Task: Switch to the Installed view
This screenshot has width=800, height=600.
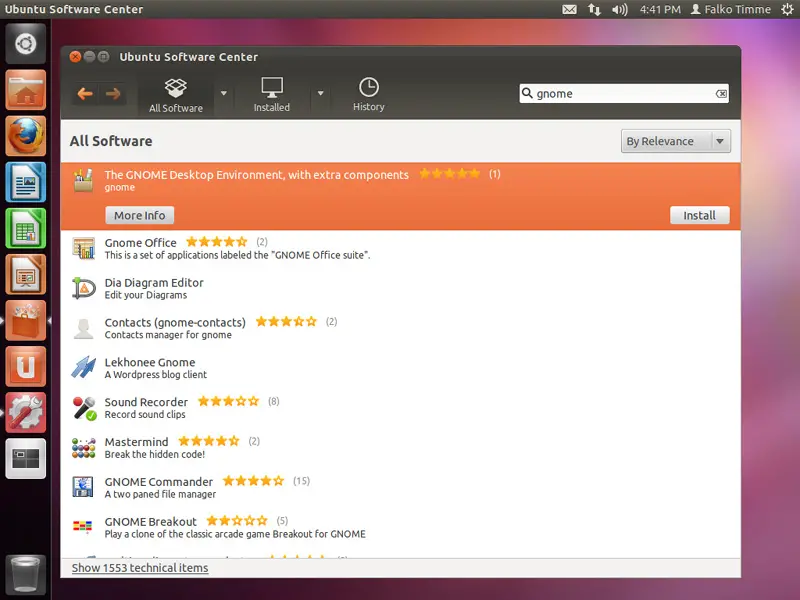Action: 271,95
